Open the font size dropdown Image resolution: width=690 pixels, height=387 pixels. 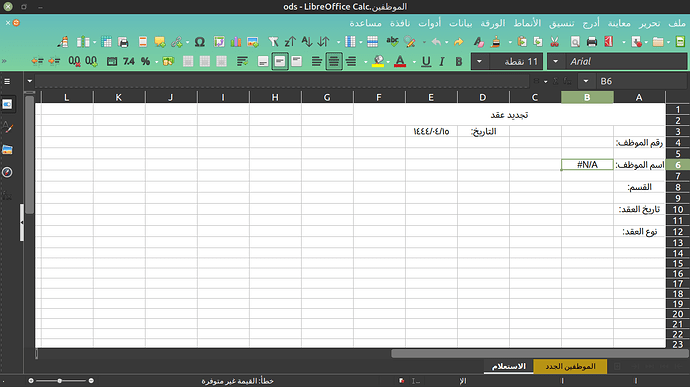[x=479, y=61]
